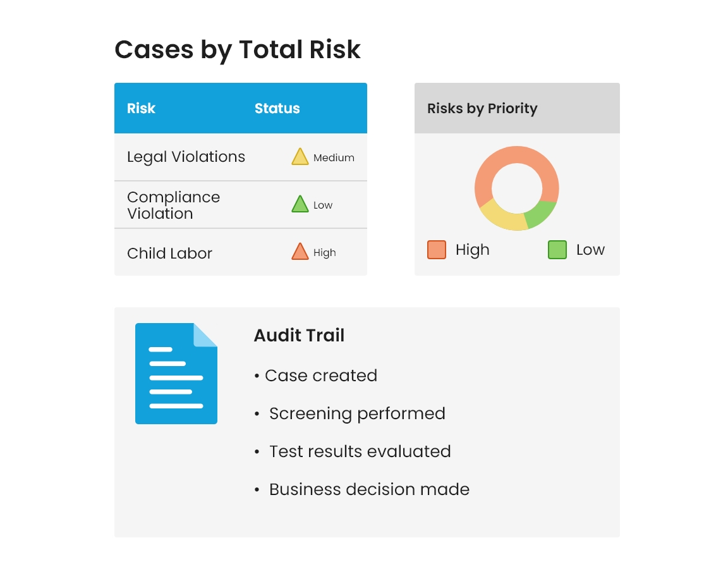728x569 pixels.
Task: Click the orange High risk triangle icon
Action: [300, 252]
